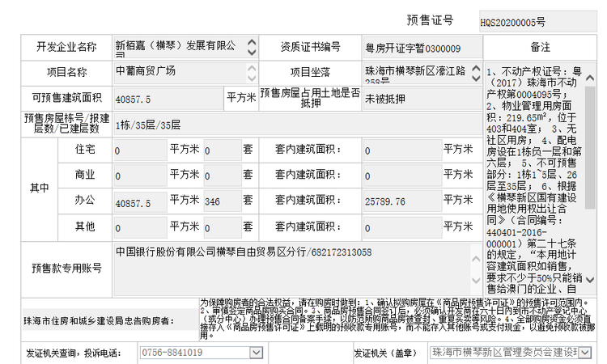Viewport: 607px width, 364px height.
Task: Click the buyer advisory notice text 为保障购房者的合法权益
Action: 397,320
